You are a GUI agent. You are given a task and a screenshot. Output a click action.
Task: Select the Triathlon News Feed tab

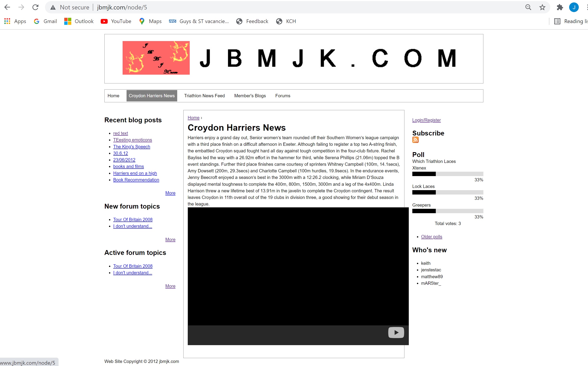204,95
